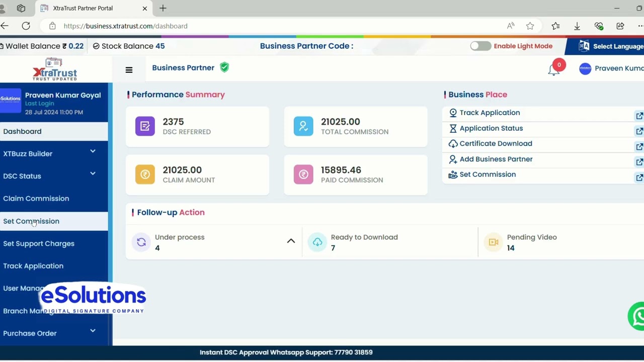The width and height of the screenshot is (644, 362).
Task: Click the Select Language translate icon
Action: click(x=584, y=46)
